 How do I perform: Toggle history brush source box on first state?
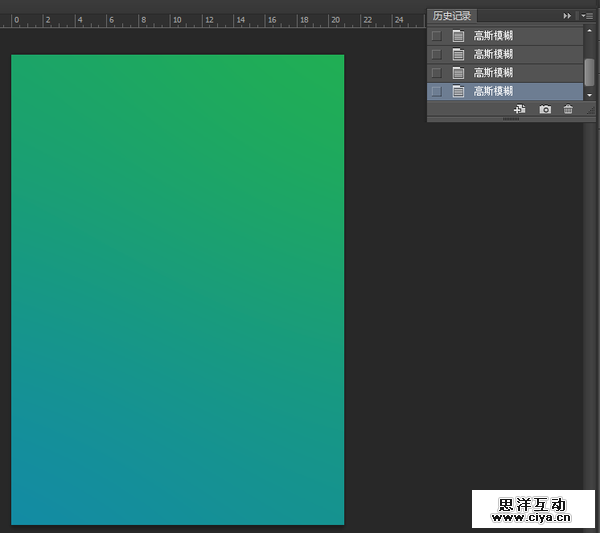coord(436,36)
